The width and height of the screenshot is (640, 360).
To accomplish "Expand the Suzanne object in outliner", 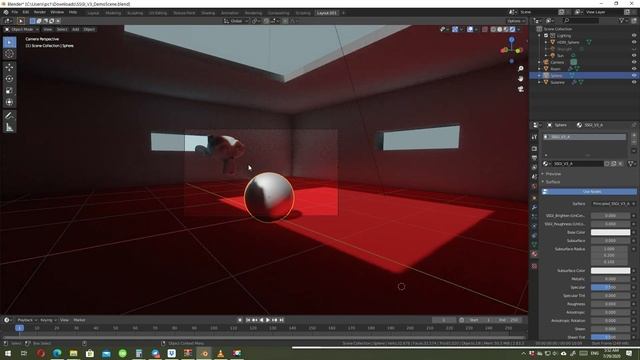I will (539, 82).
